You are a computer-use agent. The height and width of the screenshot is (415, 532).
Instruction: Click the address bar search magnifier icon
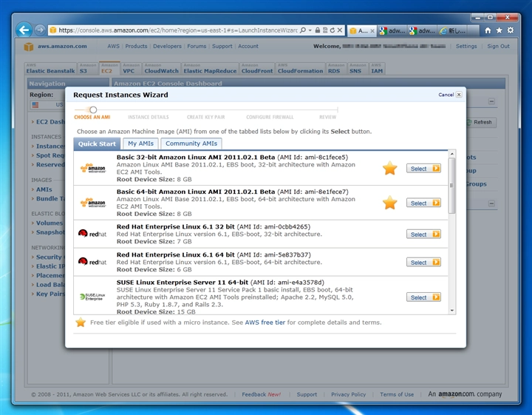(303, 30)
